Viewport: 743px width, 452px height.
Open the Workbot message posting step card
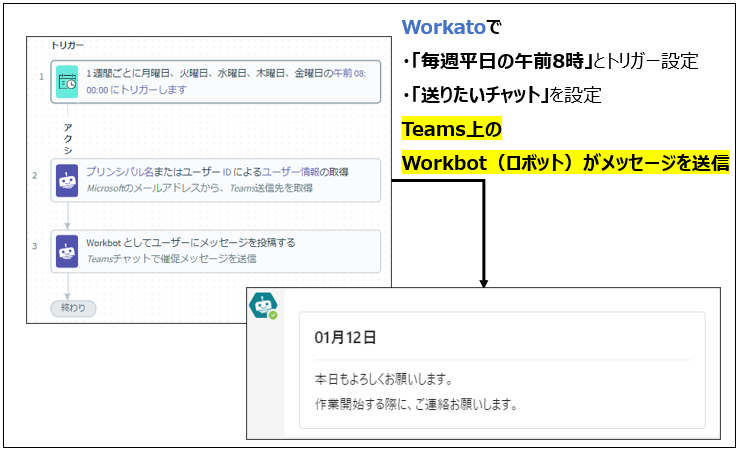pyautogui.click(x=216, y=252)
